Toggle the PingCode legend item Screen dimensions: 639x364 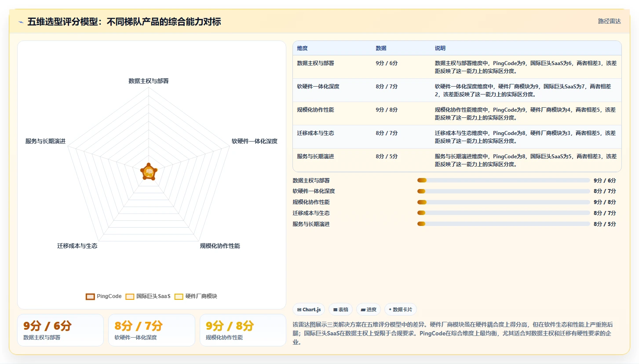coord(104,296)
